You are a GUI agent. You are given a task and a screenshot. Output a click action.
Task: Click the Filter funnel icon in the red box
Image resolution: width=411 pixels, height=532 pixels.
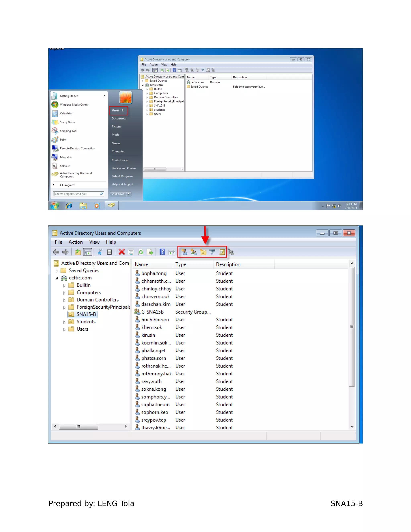(x=212, y=252)
